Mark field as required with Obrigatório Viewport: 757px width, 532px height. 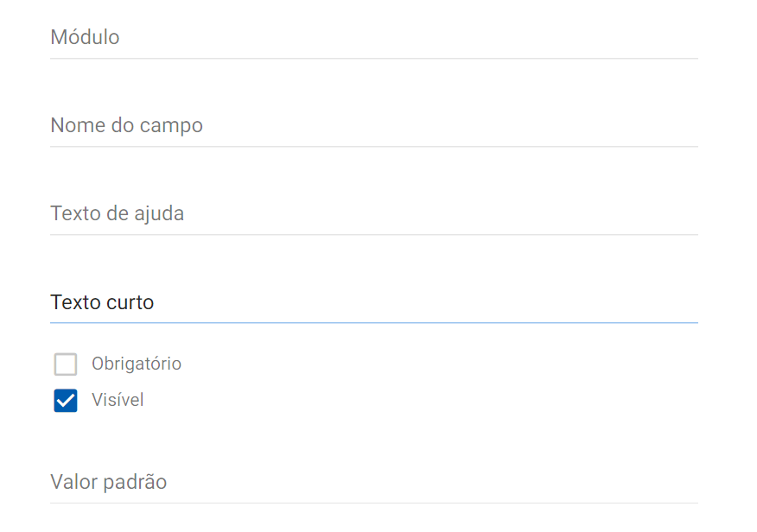click(66, 364)
